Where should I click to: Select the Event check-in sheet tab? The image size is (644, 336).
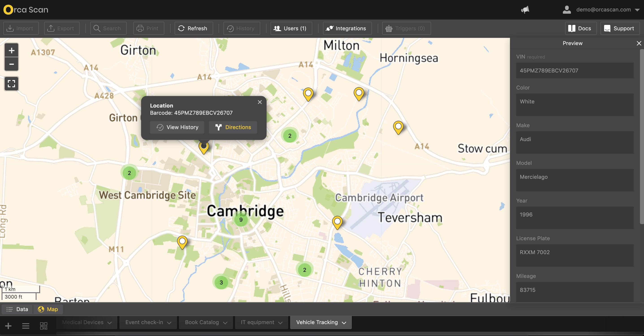pos(144,322)
